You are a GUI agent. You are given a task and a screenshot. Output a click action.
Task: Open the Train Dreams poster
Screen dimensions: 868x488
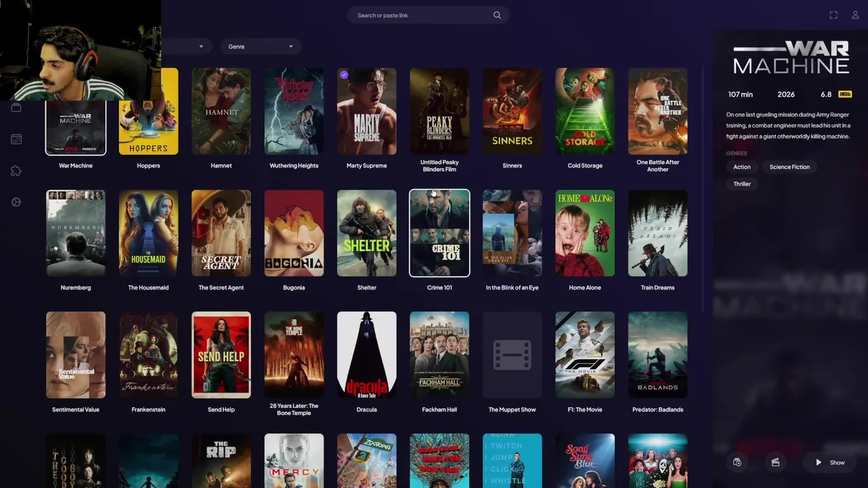[658, 233]
